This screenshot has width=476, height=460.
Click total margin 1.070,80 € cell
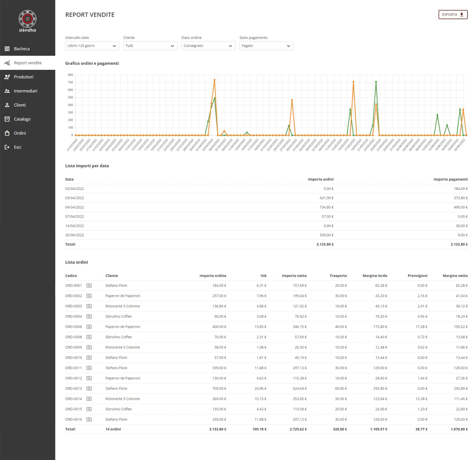459,429
